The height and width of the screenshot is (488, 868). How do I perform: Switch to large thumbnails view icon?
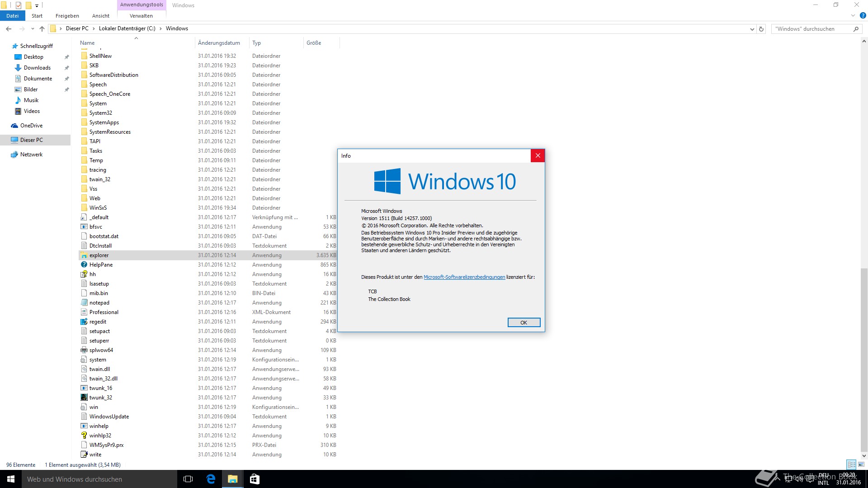click(861, 465)
